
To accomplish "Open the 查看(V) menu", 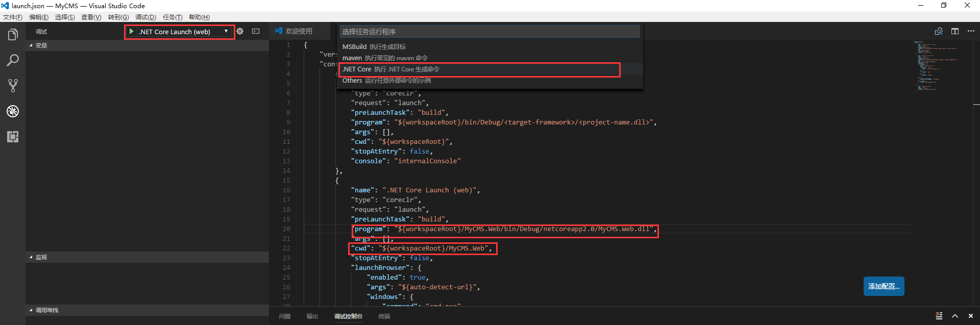I will pos(91,17).
